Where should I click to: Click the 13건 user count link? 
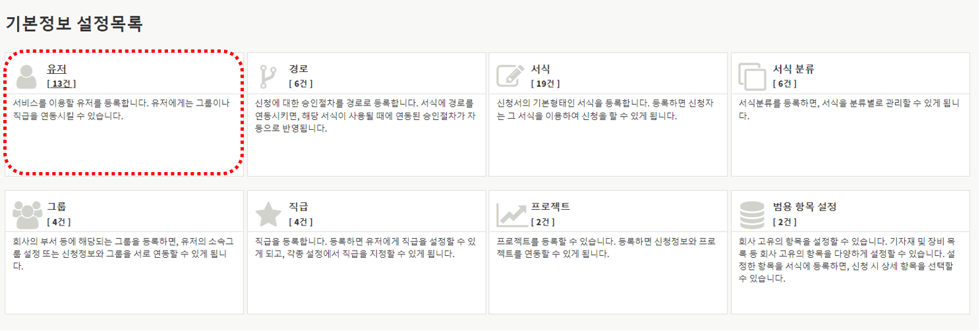tap(61, 84)
